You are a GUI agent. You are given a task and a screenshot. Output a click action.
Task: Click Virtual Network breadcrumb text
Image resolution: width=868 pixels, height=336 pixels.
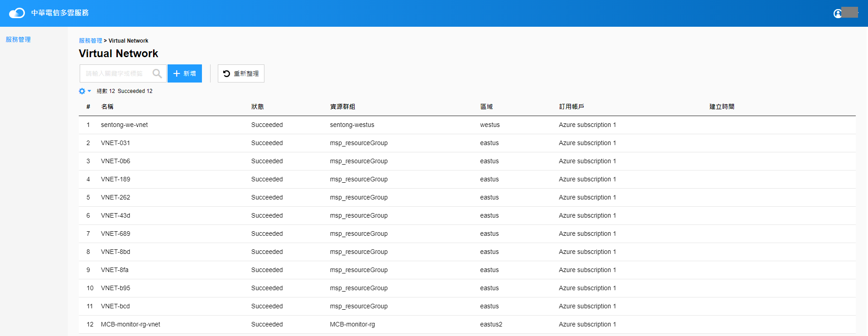[128, 41]
